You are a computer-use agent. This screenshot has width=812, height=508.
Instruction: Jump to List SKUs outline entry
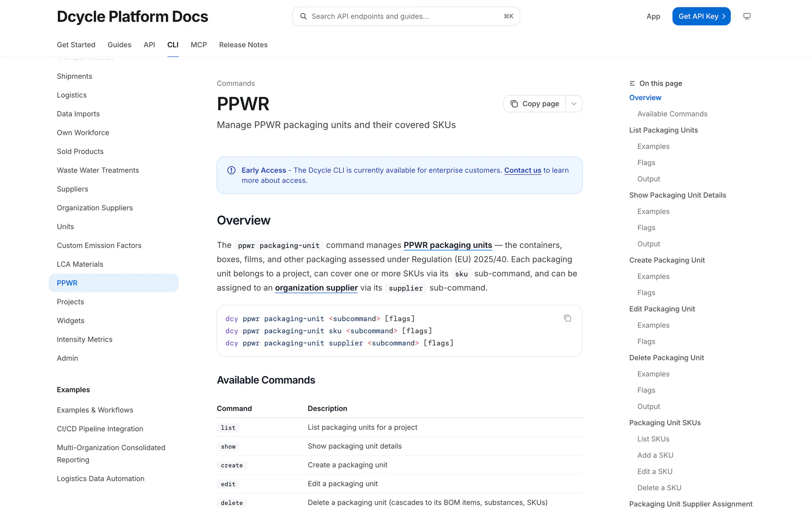coord(653,439)
